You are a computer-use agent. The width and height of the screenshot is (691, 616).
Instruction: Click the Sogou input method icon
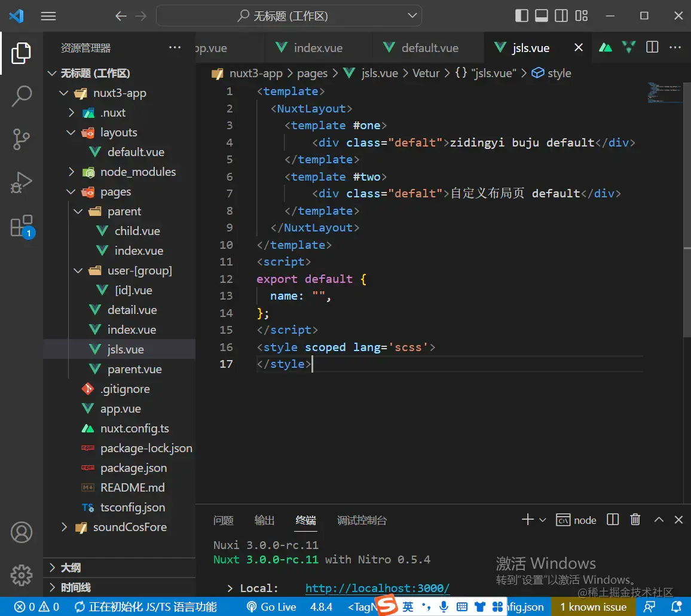tap(386, 605)
